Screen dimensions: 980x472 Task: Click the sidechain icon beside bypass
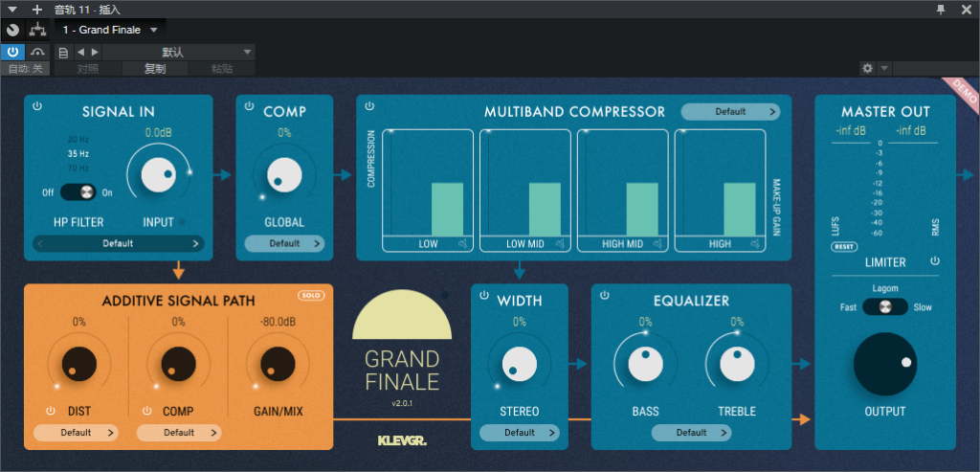point(38,52)
